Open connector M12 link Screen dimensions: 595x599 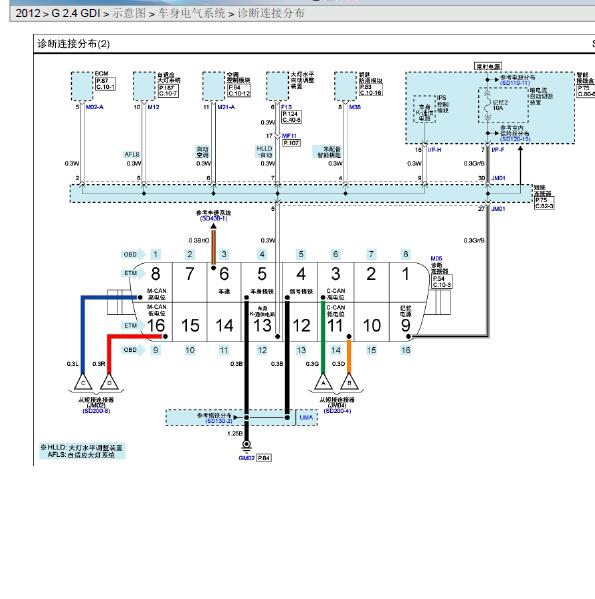tap(153, 107)
